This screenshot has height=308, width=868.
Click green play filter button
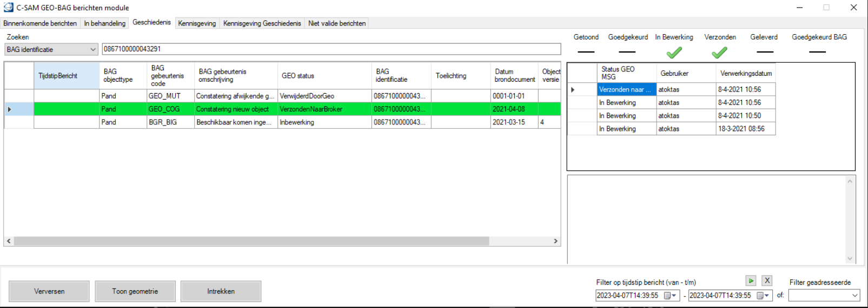point(751,280)
